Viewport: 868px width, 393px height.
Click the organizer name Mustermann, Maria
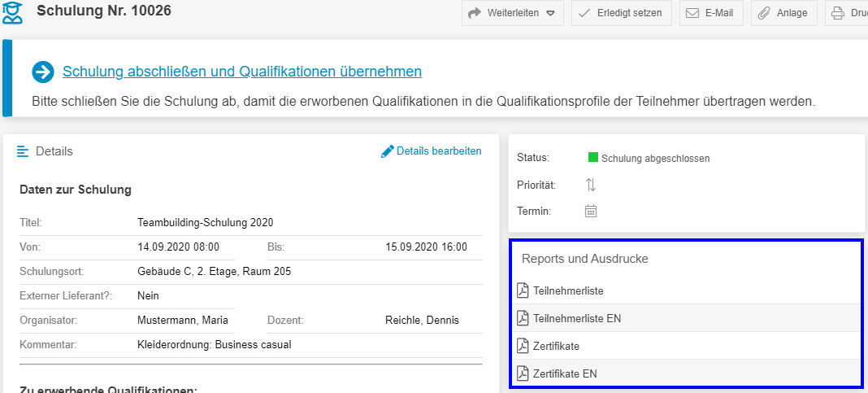click(183, 321)
